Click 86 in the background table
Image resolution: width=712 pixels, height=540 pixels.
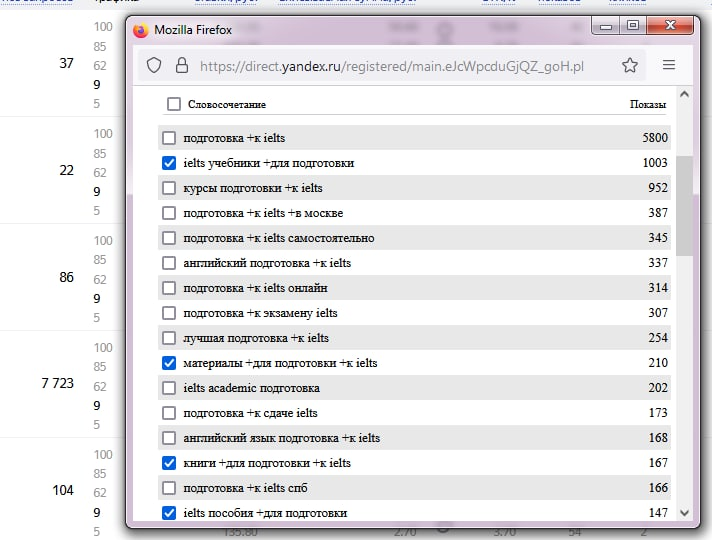point(66,277)
